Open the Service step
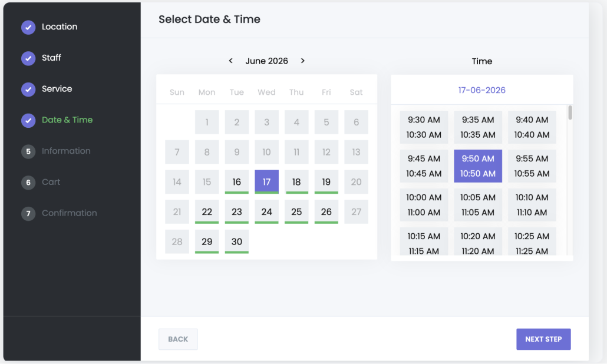This screenshot has height=364, width=607. point(57,89)
